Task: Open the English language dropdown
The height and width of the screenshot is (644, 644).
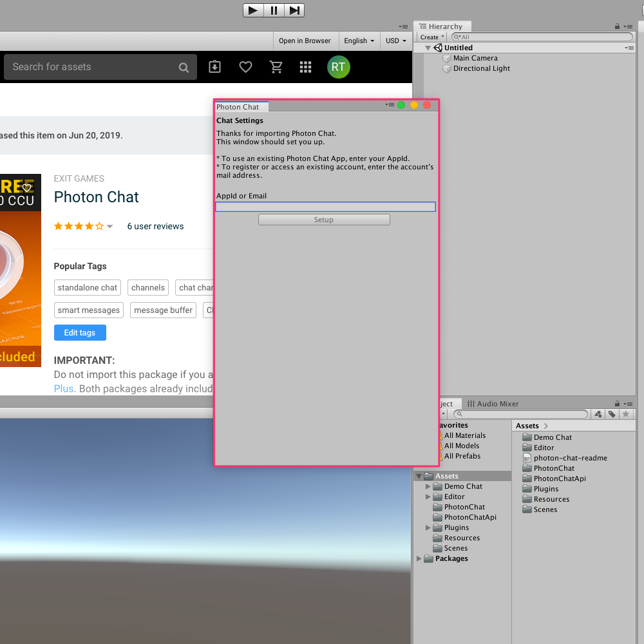Action: click(359, 41)
